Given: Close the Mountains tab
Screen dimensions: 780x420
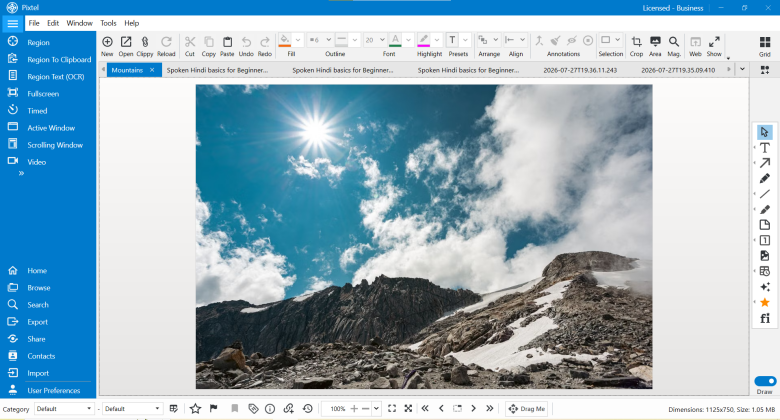Looking at the screenshot, I should [x=152, y=70].
